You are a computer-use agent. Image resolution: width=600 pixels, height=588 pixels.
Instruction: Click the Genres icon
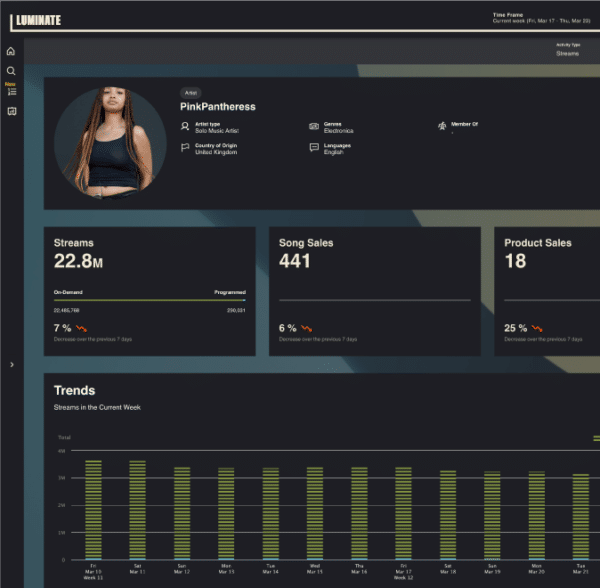[x=314, y=126]
